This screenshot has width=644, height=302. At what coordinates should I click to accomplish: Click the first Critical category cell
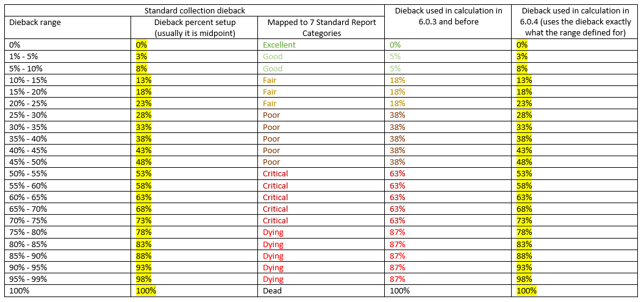pyautogui.click(x=321, y=173)
